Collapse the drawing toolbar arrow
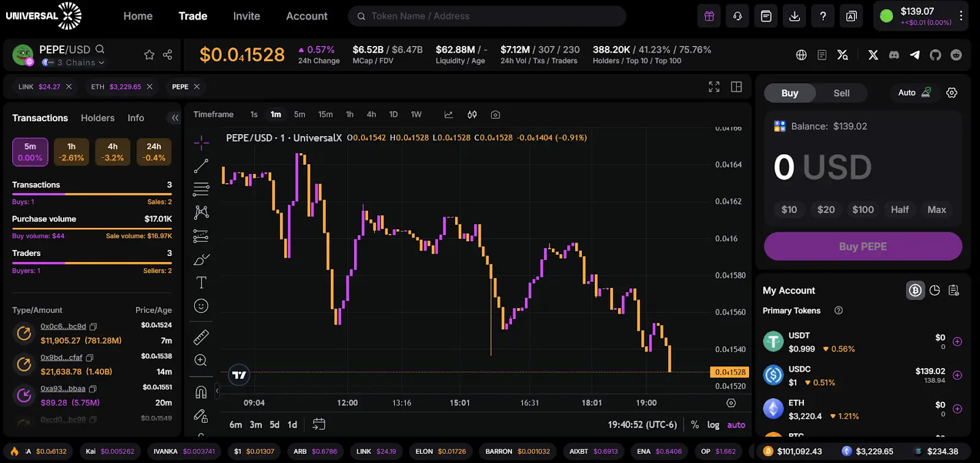980x463 pixels. pyautogui.click(x=216, y=391)
